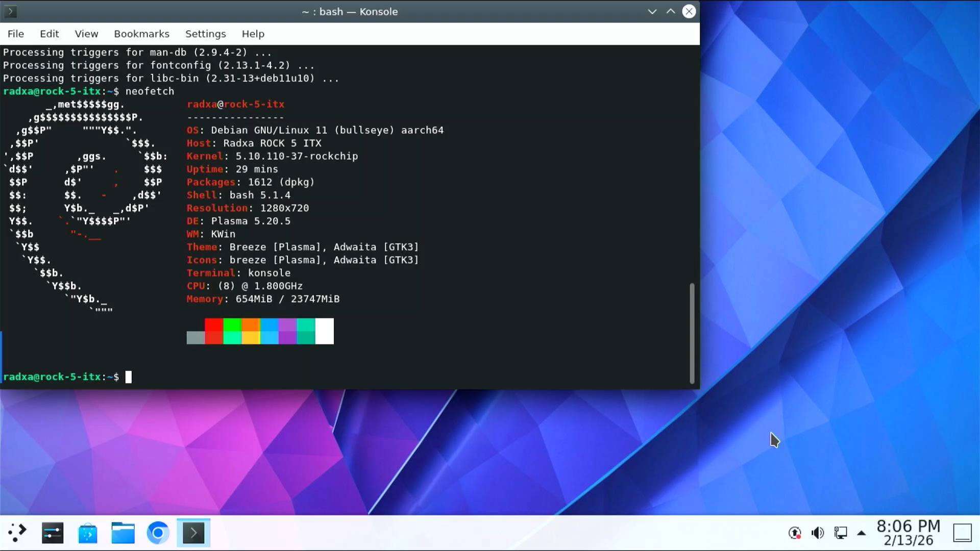Open the Settings menu in Konsole
The height and width of the screenshot is (551, 980).
205,34
